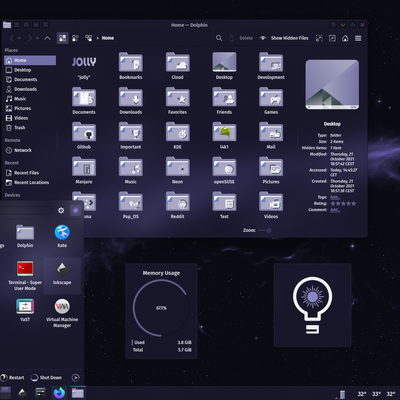The width and height of the screenshot is (400, 400).
Task: Click Restart in application launcher
Action: point(13,377)
